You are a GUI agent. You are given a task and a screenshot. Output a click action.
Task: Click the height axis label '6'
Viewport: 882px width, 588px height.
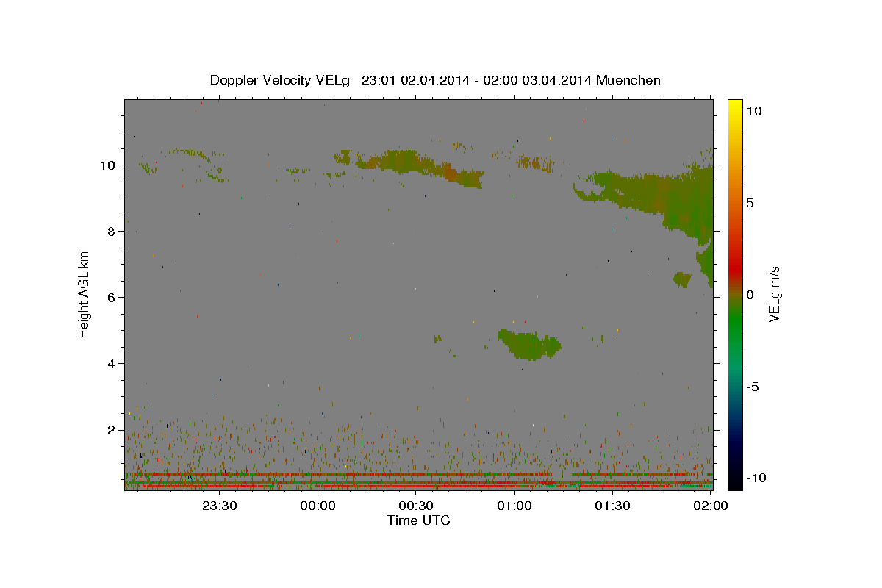pyautogui.click(x=112, y=297)
